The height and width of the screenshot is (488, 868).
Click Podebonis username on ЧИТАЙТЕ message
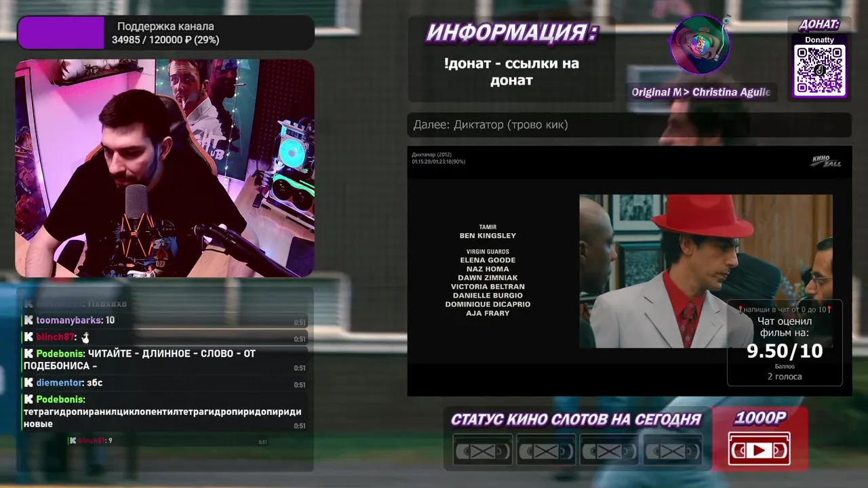[x=60, y=354]
